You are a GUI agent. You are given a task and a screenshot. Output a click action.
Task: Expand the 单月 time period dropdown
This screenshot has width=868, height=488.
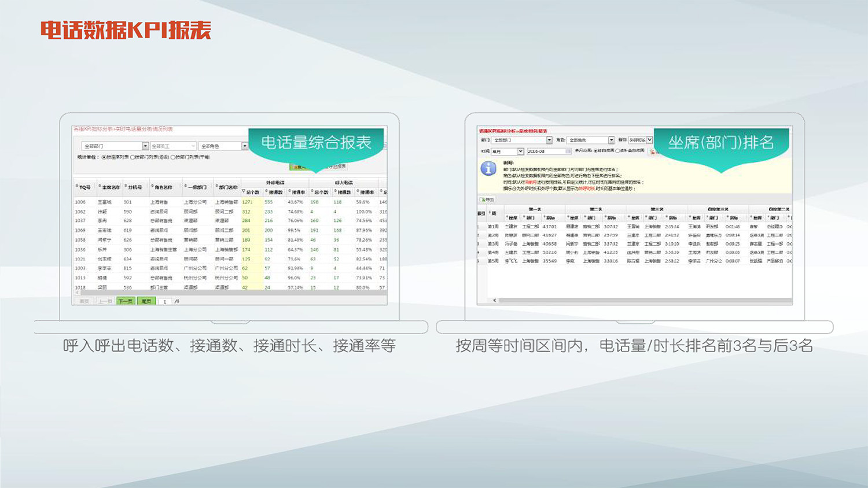[x=522, y=151]
